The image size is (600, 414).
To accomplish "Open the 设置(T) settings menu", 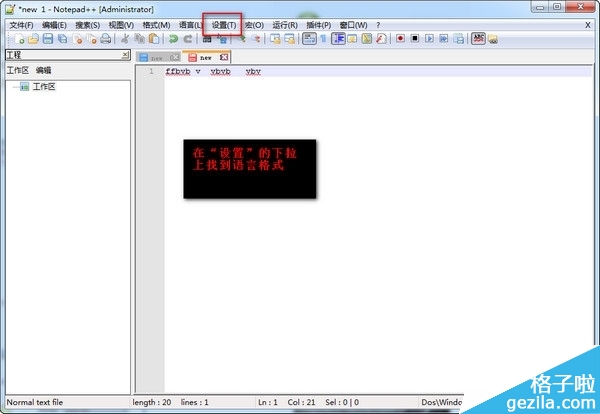I will 224,24.
